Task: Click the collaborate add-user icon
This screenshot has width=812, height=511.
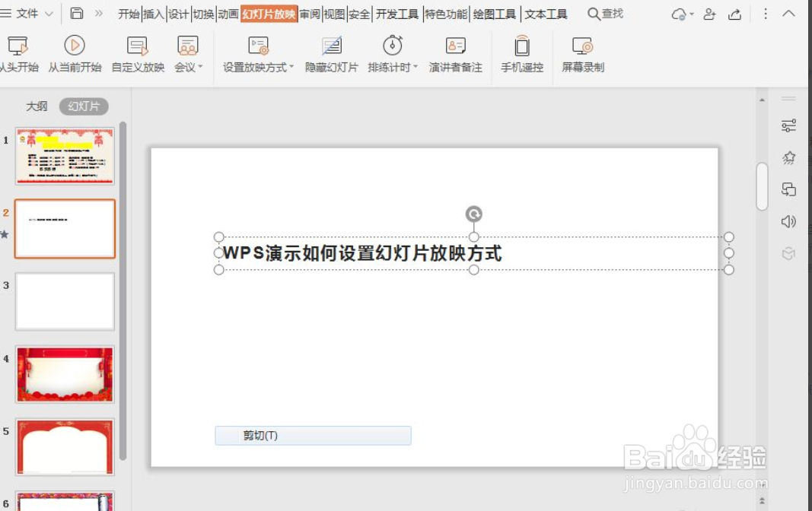Action: (x=709, y=14)
